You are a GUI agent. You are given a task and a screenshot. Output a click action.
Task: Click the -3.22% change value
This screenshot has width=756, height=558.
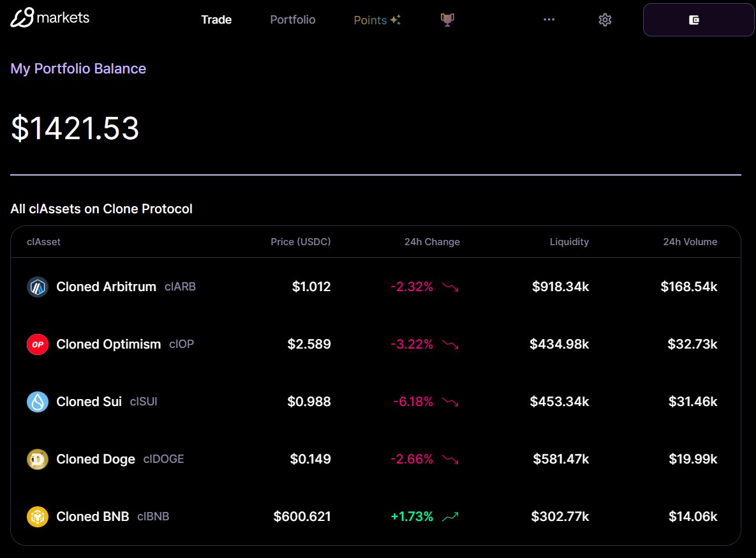[411, 344]
